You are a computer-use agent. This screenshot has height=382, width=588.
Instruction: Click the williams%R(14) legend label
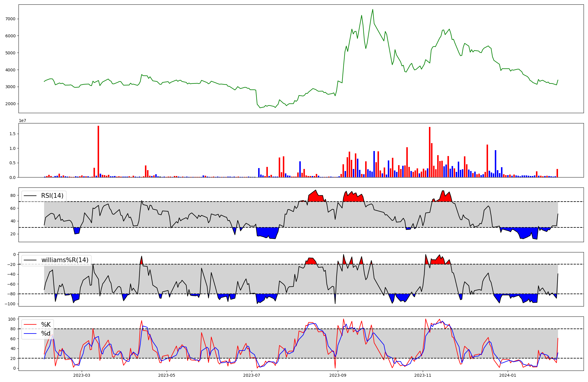click(65, 260)
